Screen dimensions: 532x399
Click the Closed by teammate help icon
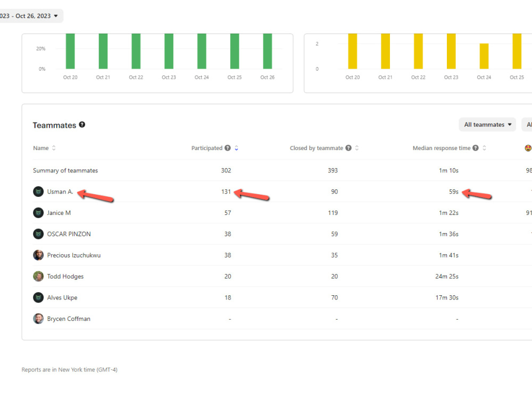click(348, 148)
